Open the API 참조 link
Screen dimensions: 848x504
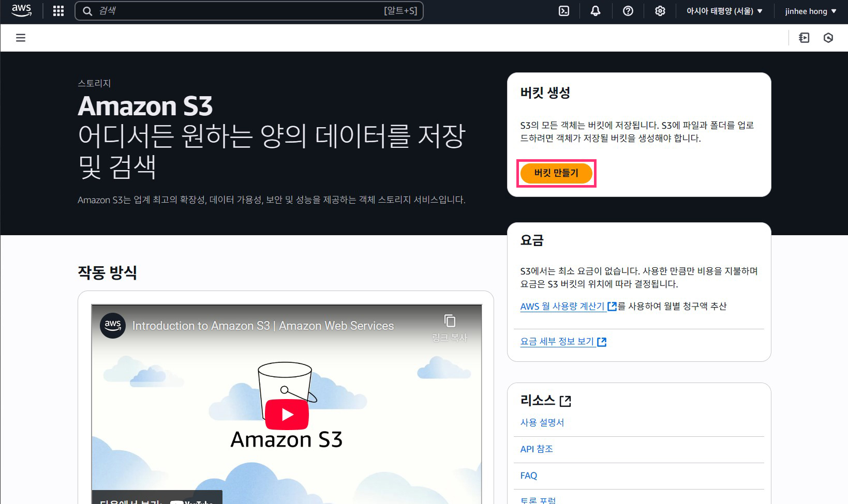537,449
